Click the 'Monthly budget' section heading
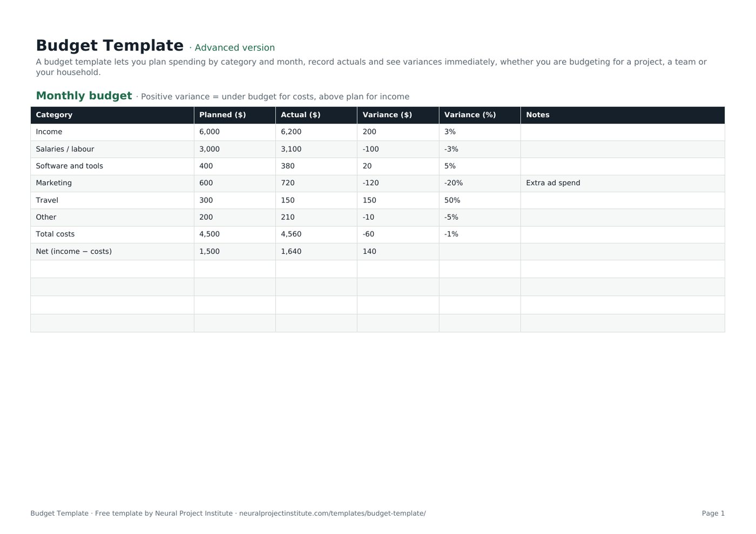 click(x=84, y=96)
